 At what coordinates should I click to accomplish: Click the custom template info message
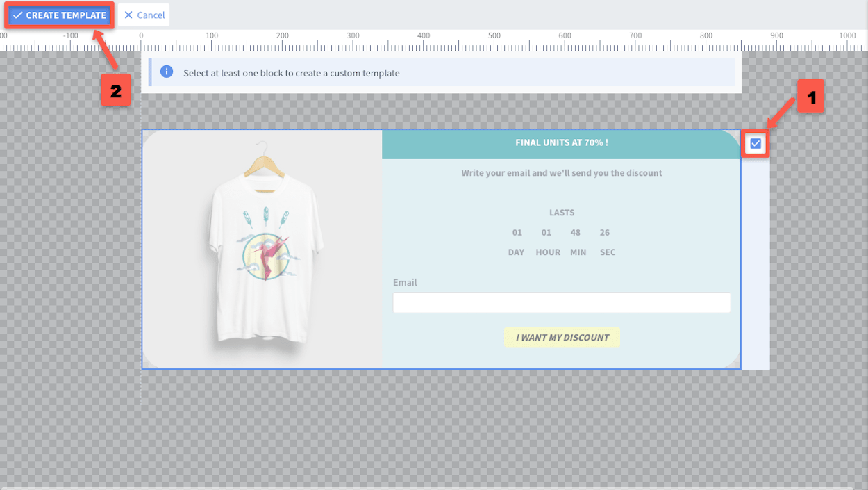pos(292,73)
